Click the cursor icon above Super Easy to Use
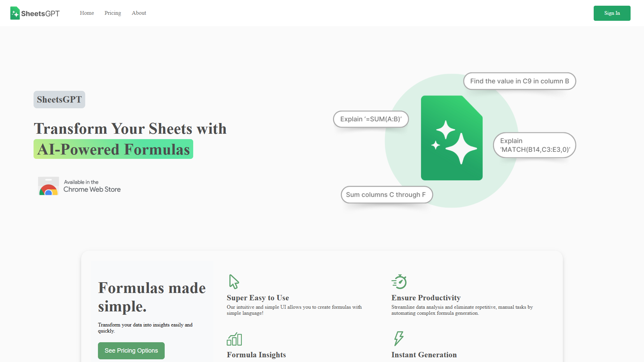The width and height of the screenshot is (644, 362). point(234,282)
